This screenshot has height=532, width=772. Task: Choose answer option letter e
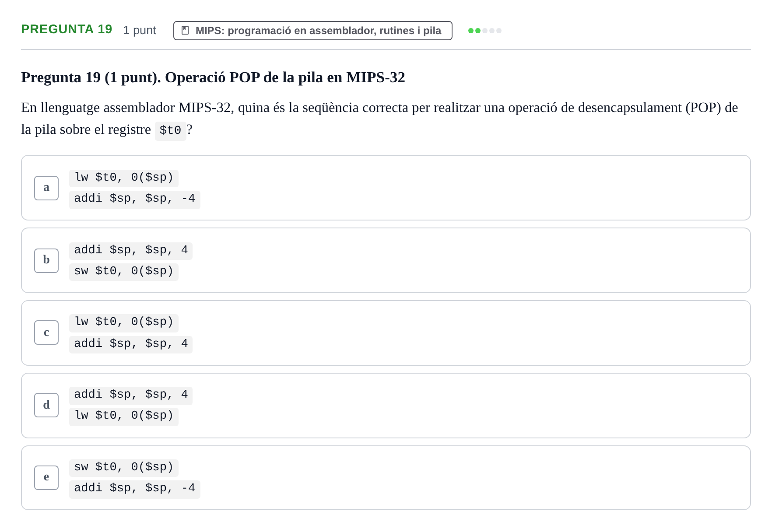pyautogui.click(x=46, y=478)
